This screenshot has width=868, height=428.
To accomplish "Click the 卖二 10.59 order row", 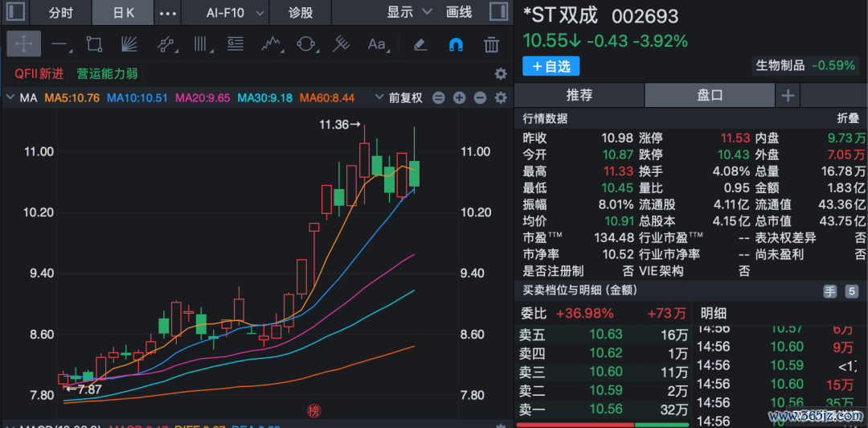I will tap(604, 391).
